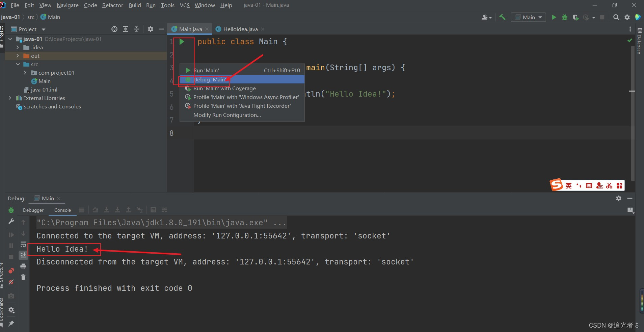Toggle Soft-Wrap in console toolbar

(x=23, y=244)
